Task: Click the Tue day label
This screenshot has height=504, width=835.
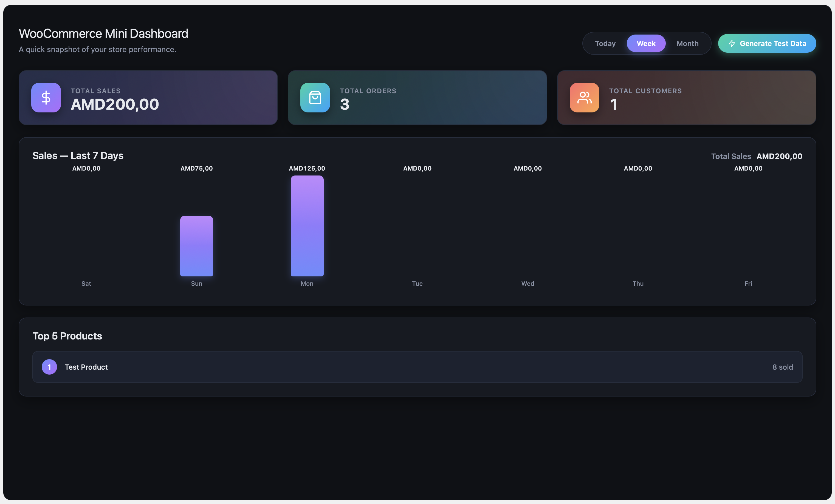Action: [x=417, y=284]
